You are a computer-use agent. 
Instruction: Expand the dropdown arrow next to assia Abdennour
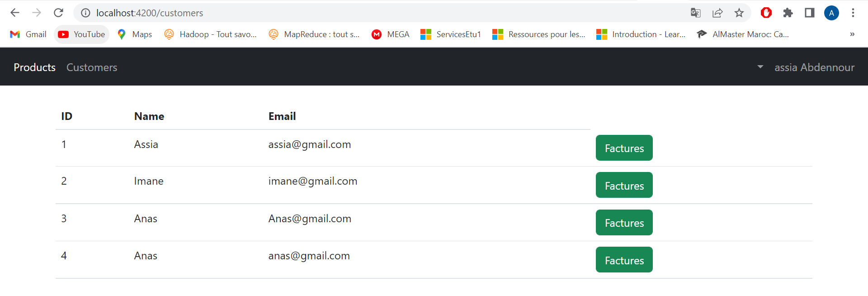click(x=760, y=67)
